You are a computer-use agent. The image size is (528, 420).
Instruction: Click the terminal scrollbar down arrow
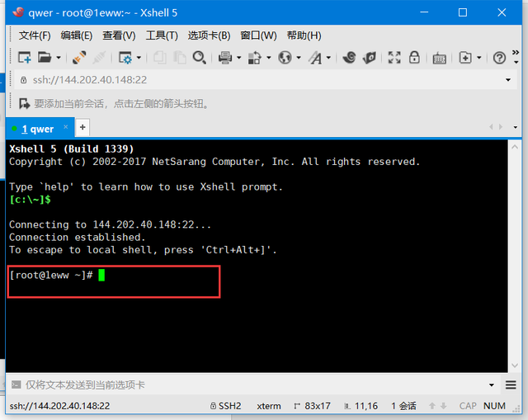pos(515,366)
